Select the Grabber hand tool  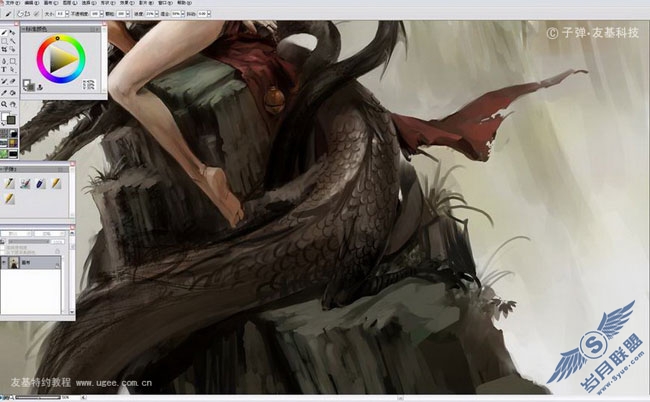(12, 104)
